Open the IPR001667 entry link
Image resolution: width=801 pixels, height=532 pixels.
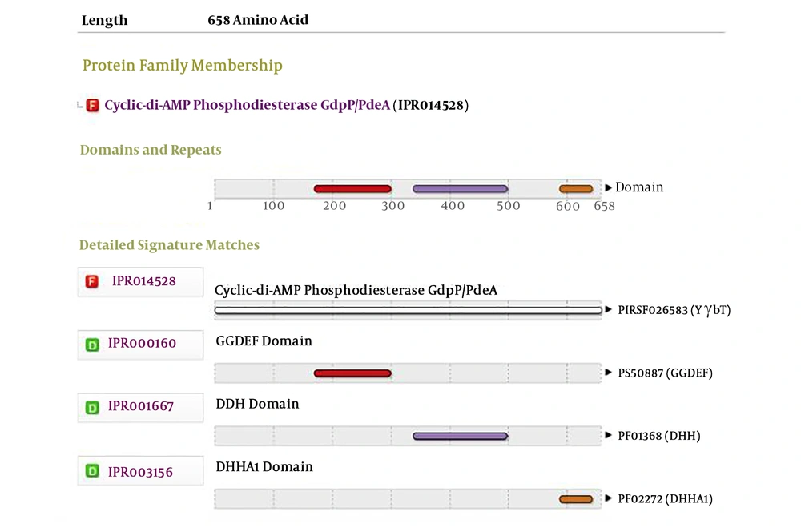(x=141, y=406)
